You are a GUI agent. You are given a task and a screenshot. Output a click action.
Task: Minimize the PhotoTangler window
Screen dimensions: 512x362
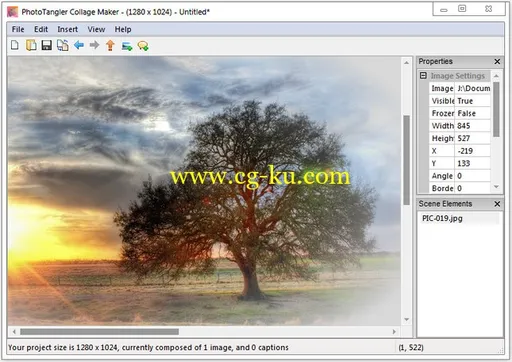tap(444, 10)
